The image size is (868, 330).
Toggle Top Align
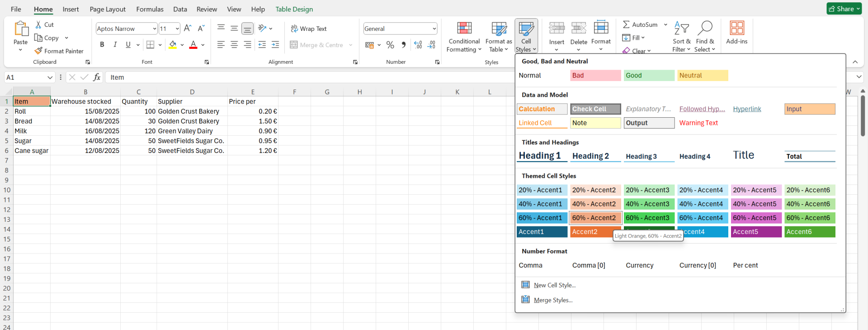click(221, 29)
